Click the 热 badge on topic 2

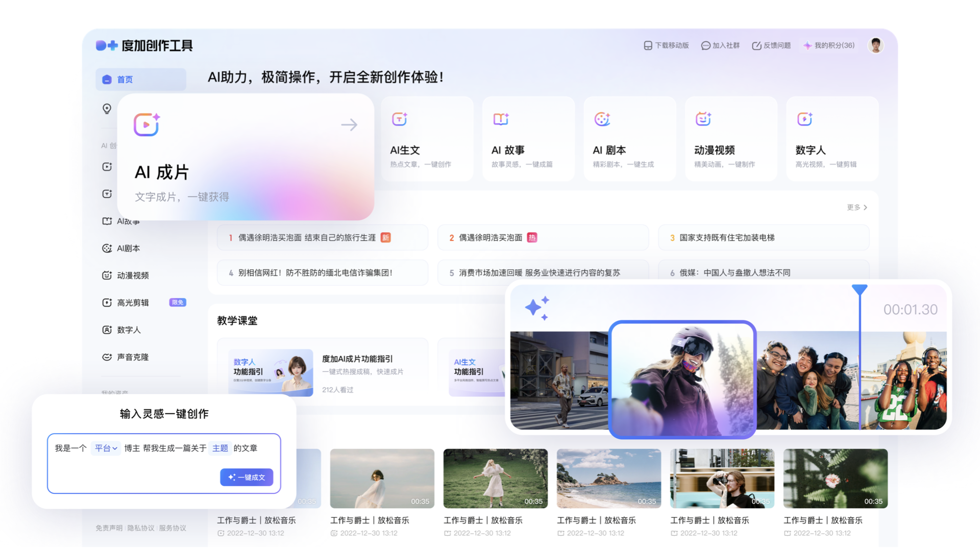(x=532, y=238)
